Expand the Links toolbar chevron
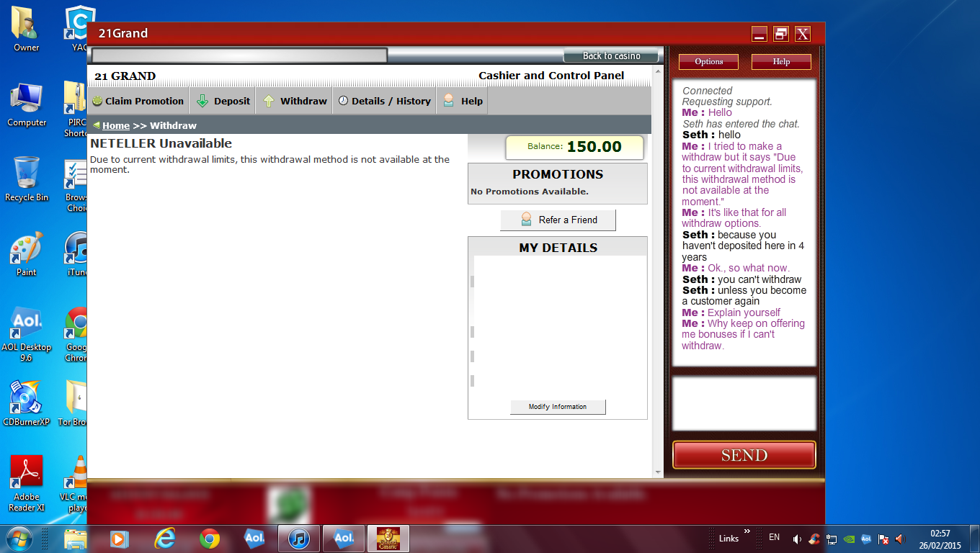Viewport: 980px width, 553px height. coord(747,532)
